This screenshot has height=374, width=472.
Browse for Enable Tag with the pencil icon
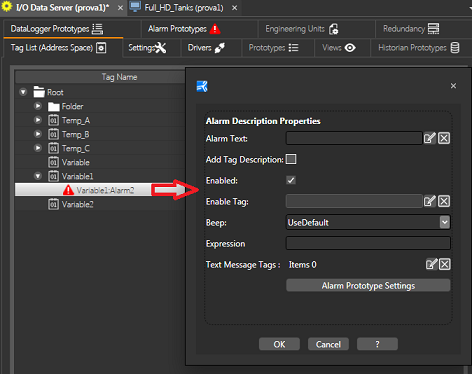430,201
